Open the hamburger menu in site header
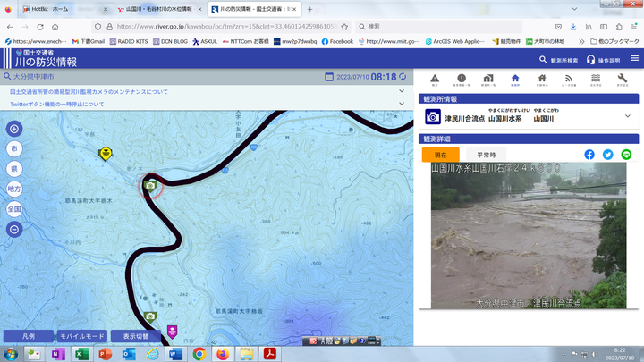 (634, 59)
